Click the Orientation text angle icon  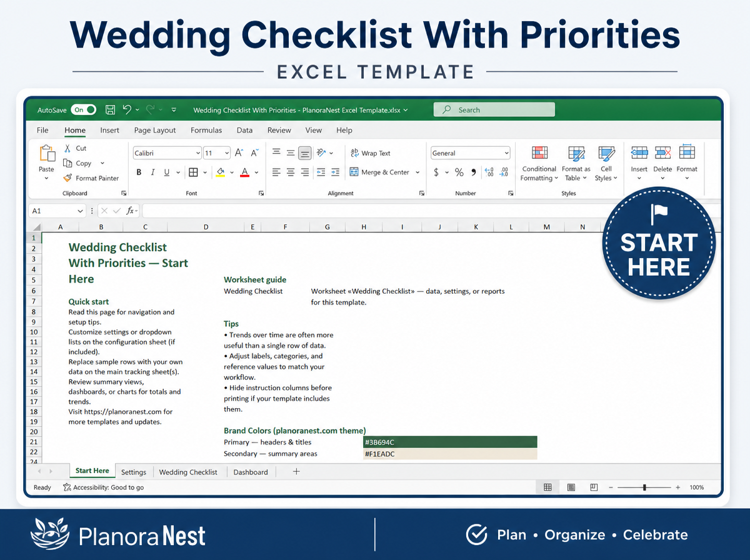pyautogui.click(x=321, y=153)
